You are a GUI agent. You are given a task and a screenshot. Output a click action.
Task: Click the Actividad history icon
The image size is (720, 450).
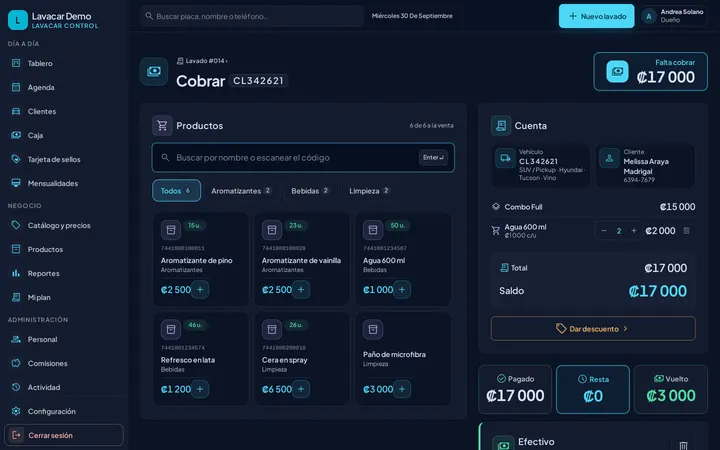tap(16, 387)
